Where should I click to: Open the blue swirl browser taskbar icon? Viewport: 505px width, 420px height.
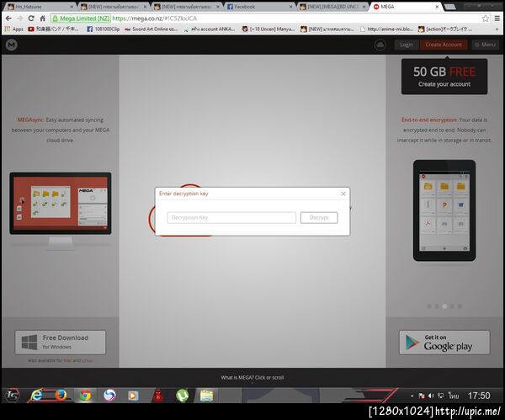click(x=109, y=396)
